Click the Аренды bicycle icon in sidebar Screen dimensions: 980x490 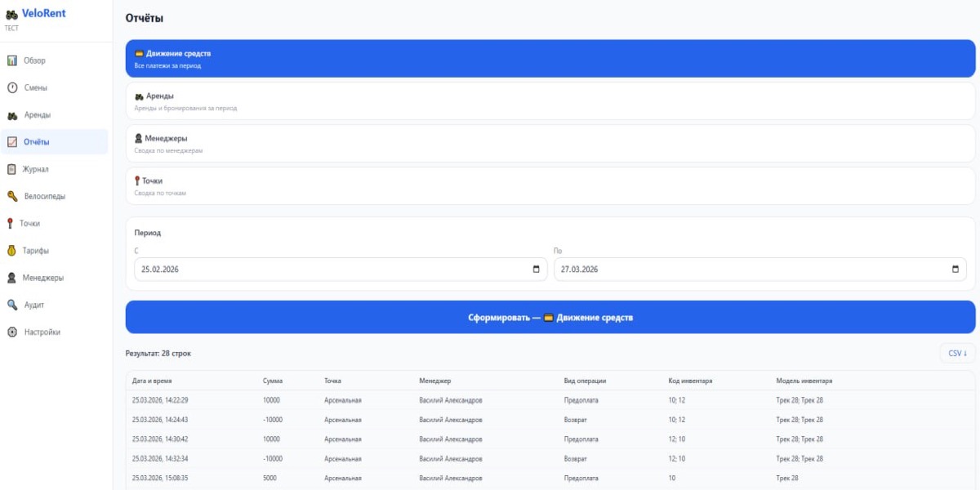point(12,115)
